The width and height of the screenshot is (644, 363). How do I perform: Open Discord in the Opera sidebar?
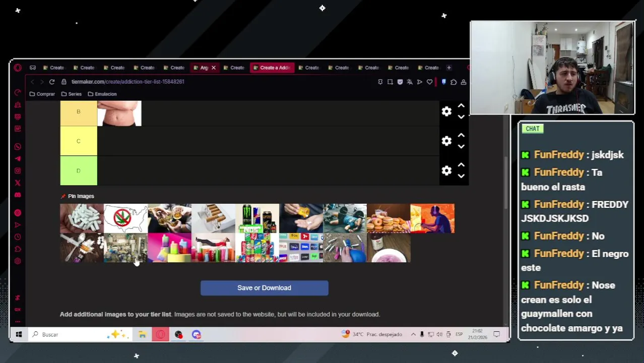(18, 195)
